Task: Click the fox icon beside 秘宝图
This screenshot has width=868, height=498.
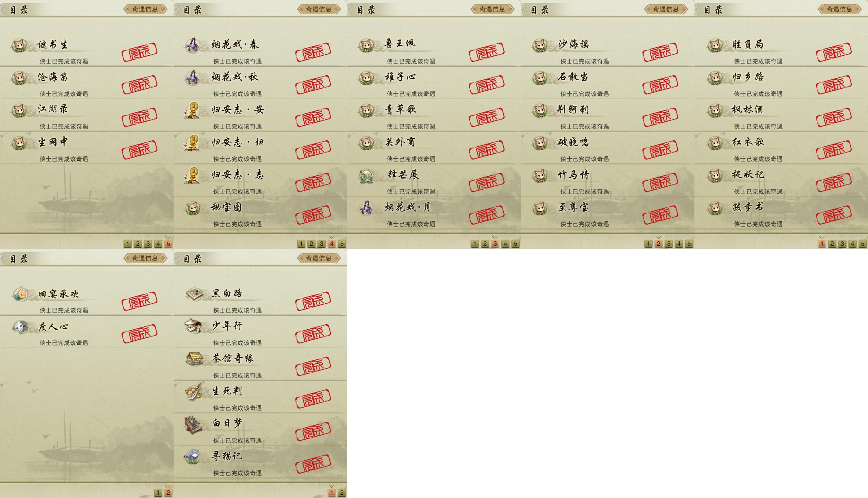Action: (193, 208)
